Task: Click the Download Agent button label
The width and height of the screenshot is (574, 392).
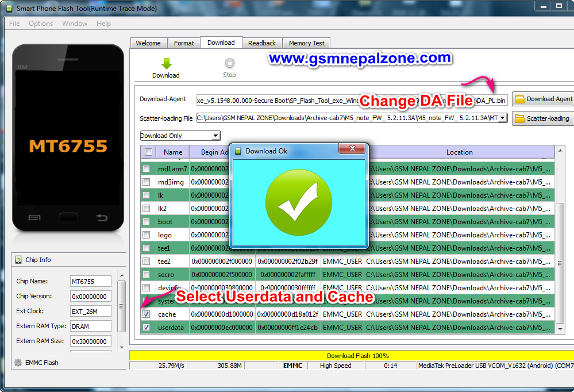Action: [x=549, y=99]
